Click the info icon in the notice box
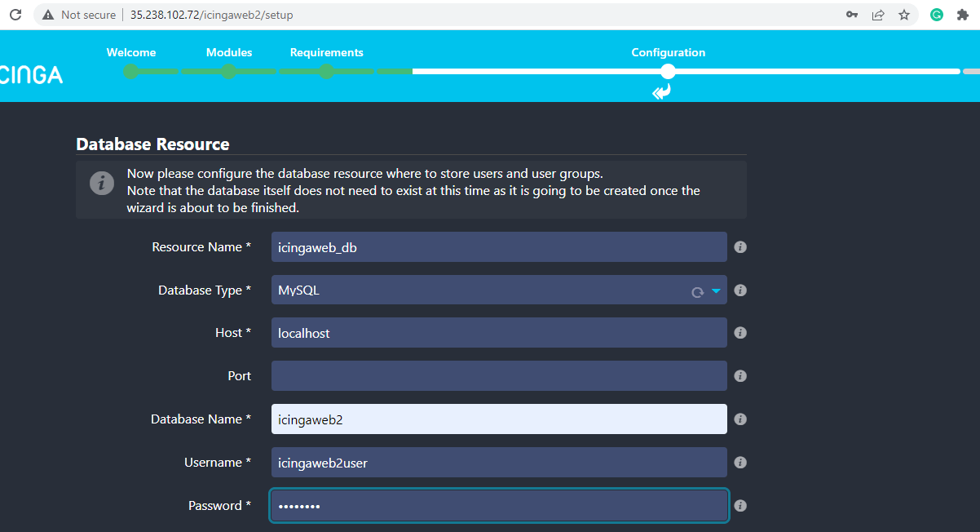The height and width of the screenshot is (532, 980). click(102, 183)
